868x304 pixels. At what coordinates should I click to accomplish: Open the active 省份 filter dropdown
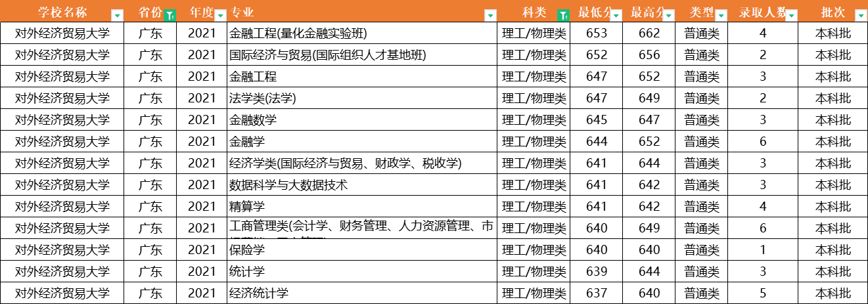point(170,15)
